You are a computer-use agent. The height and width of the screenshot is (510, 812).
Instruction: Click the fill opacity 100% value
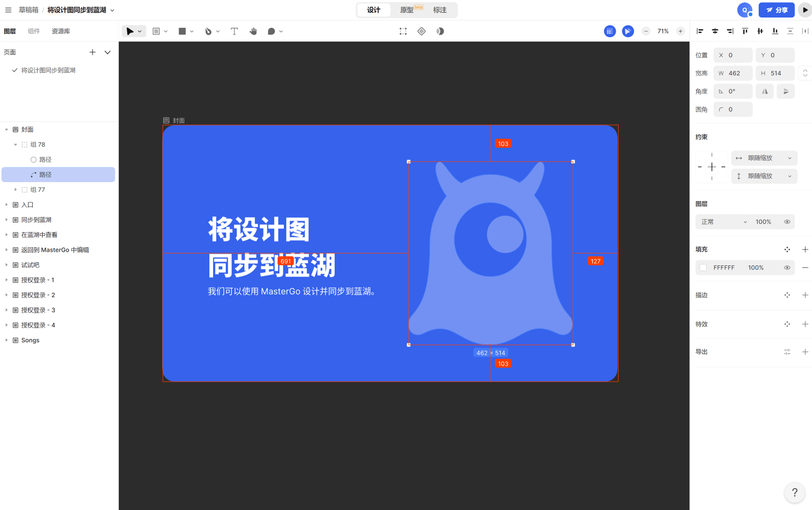pyautogui.click(x=756, y=268)
